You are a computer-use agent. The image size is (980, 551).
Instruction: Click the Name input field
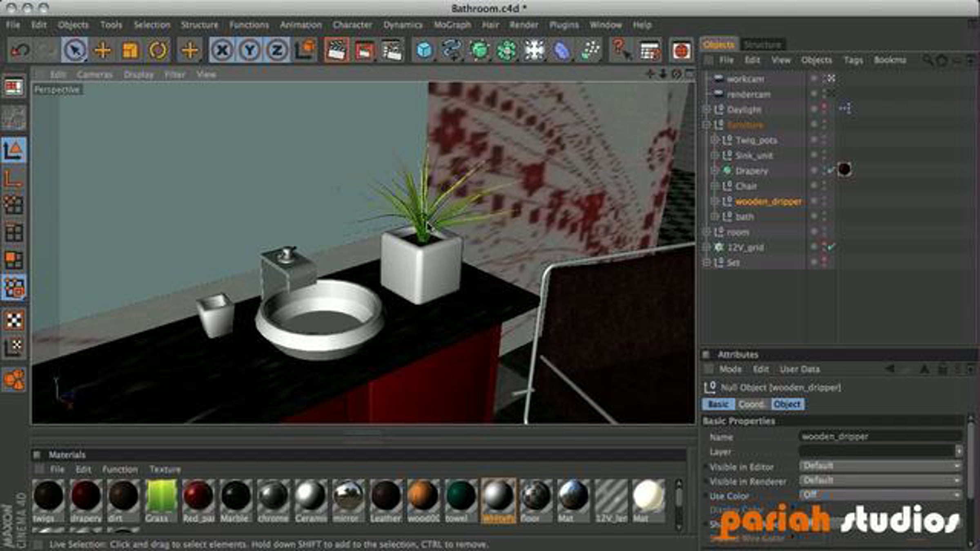pyautogui.click(x=880, y=436)
